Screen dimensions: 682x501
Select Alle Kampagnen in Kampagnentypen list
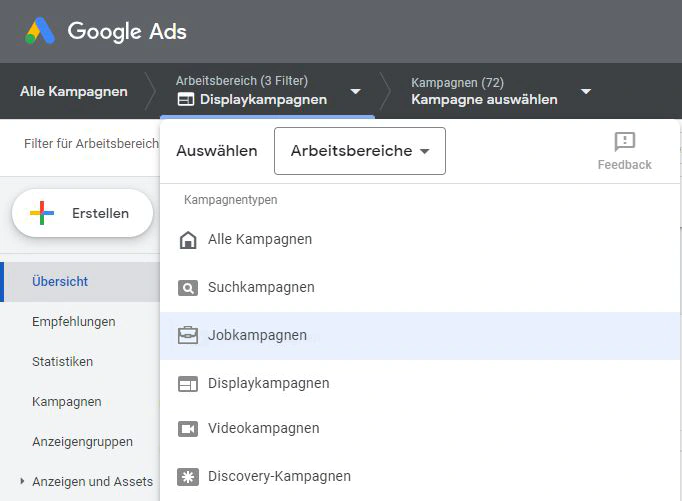[420, 240]
